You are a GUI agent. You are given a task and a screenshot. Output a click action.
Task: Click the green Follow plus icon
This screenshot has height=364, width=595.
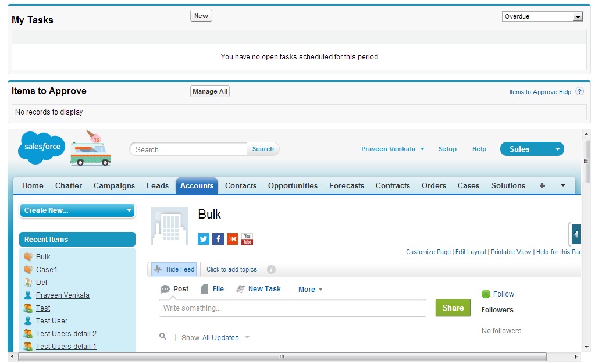486,294
